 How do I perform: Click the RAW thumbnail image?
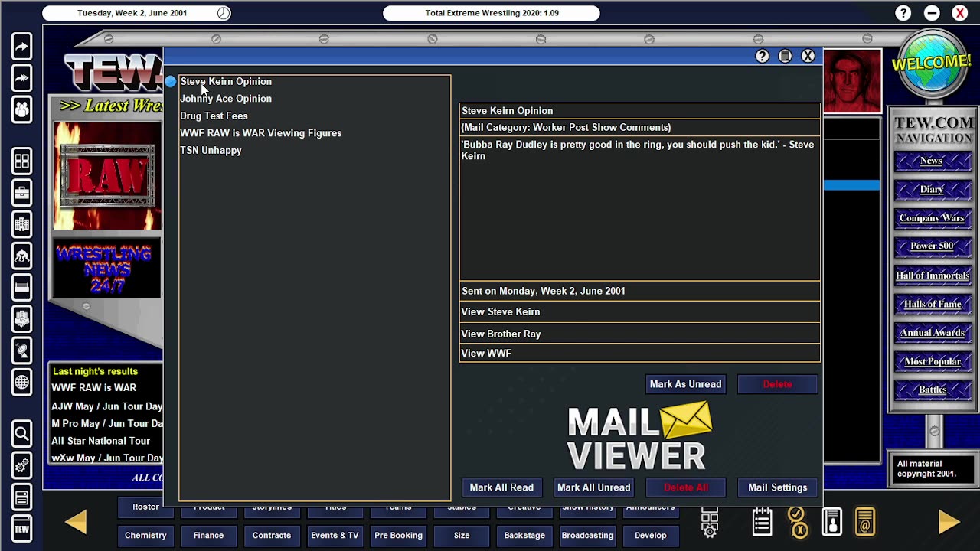[107, 176]
